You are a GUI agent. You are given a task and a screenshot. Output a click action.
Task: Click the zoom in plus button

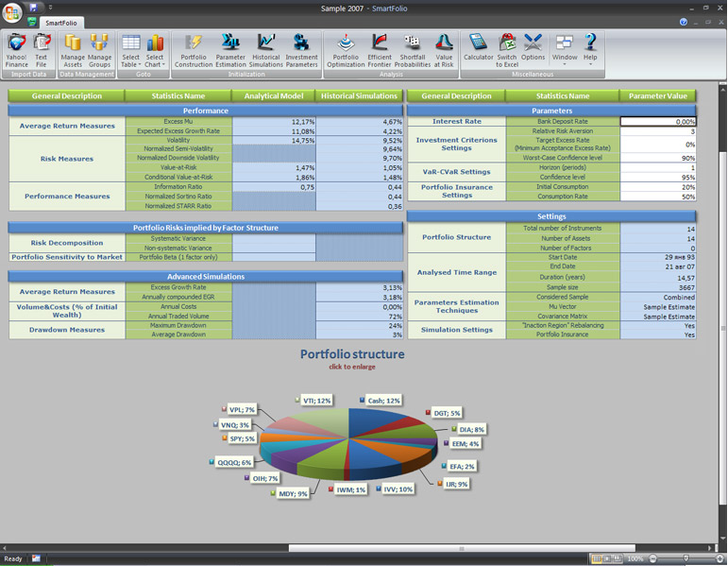[x=720, y=558]
